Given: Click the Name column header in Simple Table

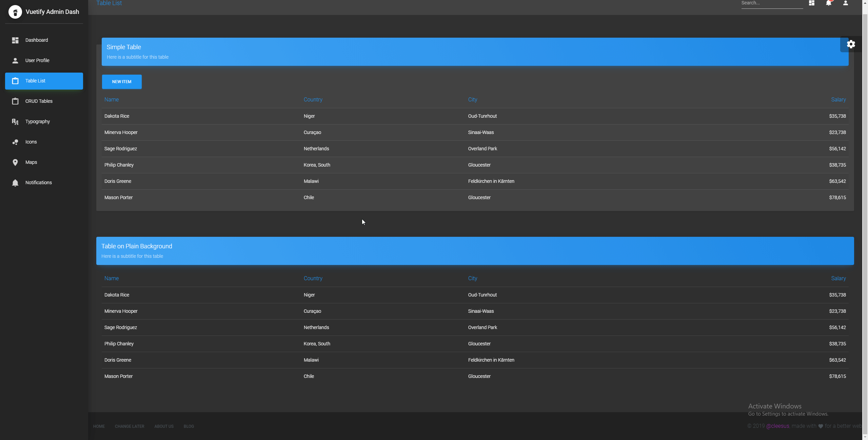Looking at the screenshot, I should [x=112, y=100].
